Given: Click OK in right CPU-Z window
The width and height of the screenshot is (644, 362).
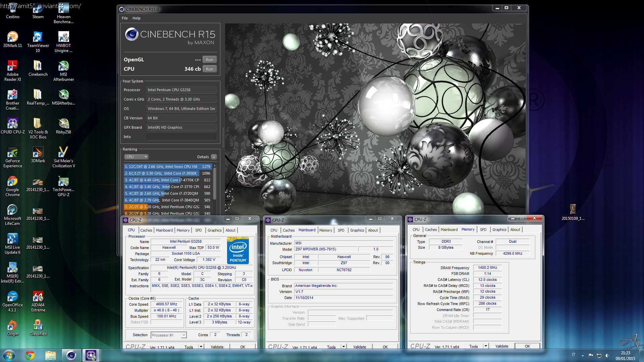Looking at the screenshot, I should [527, 346].
